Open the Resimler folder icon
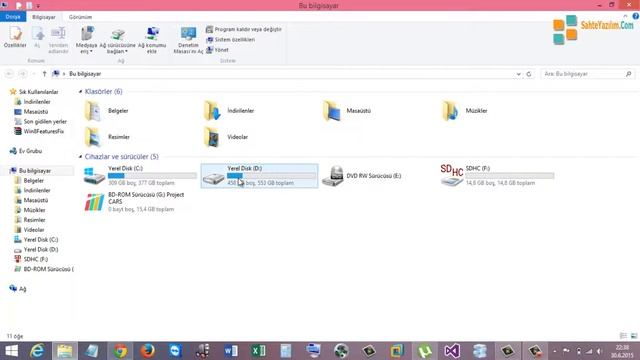The height and width of the screenshot is (360, 640). 93,137
